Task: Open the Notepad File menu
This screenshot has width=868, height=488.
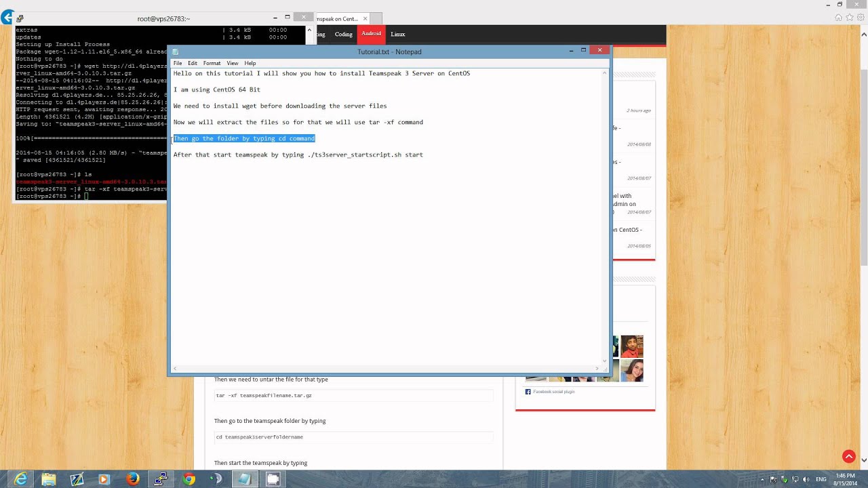Action: [178, 63]
